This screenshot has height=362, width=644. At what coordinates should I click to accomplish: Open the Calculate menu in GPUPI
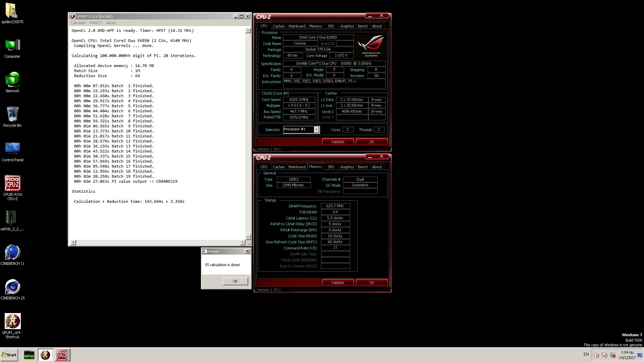(x=78, y=23)
